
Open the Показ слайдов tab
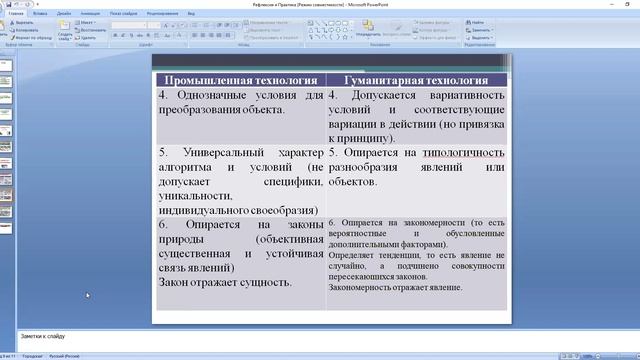tap(124, 13)
